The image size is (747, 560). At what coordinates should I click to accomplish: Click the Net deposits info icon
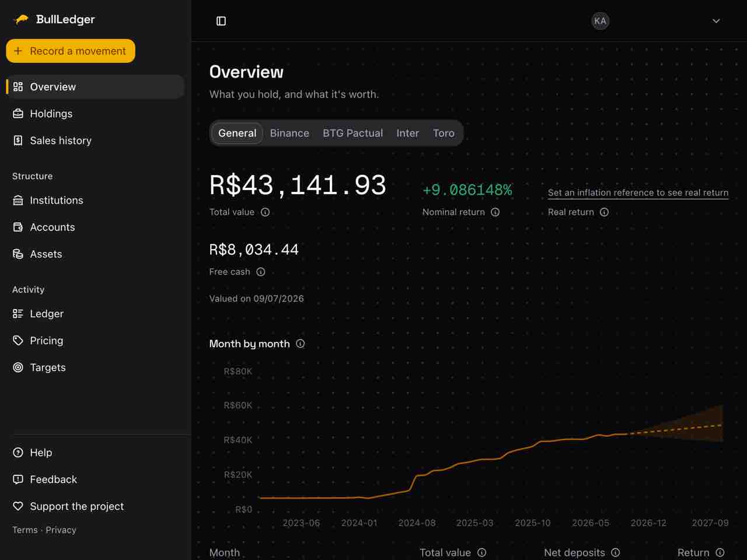[616, 552]
